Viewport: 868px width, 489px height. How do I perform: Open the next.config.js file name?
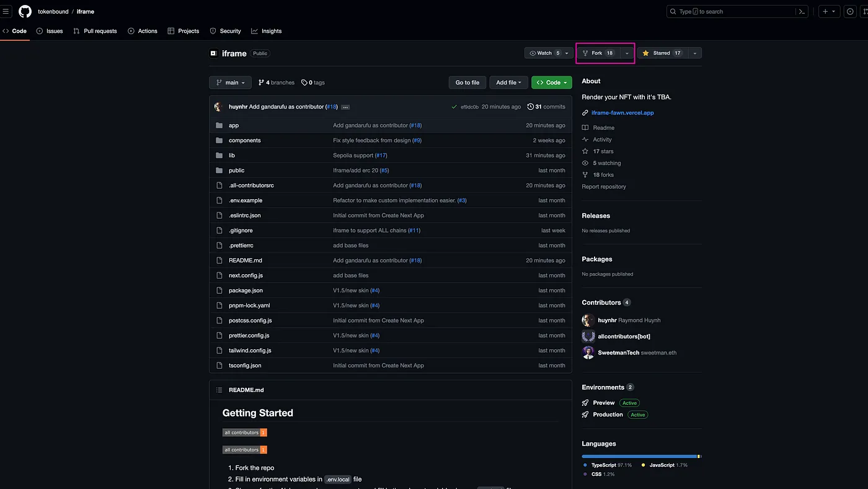246,276
